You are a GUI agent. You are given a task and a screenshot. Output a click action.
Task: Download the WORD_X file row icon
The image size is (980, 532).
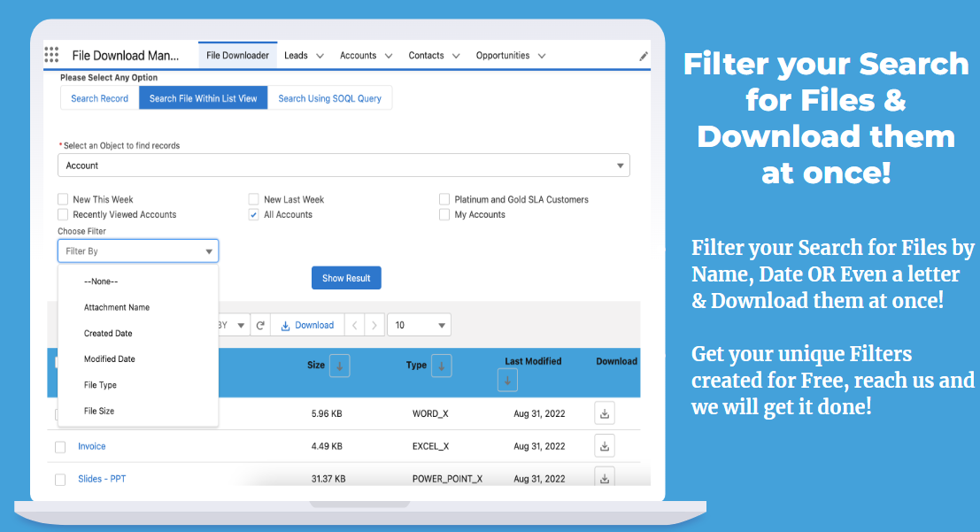click(605, 413)
